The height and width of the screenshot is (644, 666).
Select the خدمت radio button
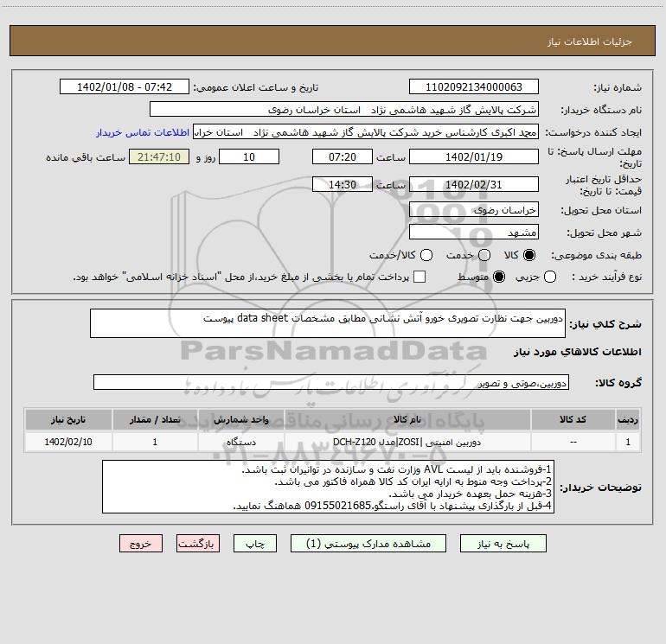tap(484, 255)
